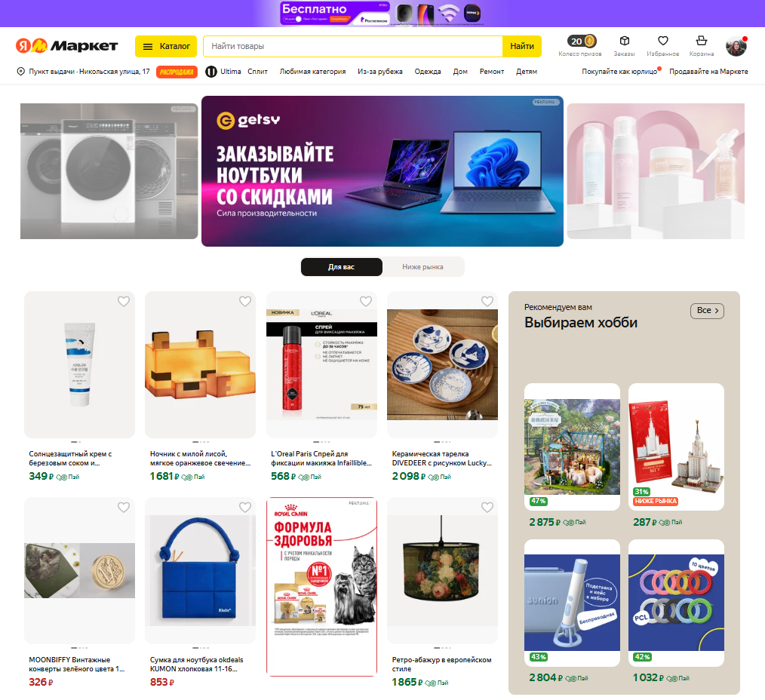765x700 pixels.
Task: Open the washing machines banner
Action: coord(109,171)
